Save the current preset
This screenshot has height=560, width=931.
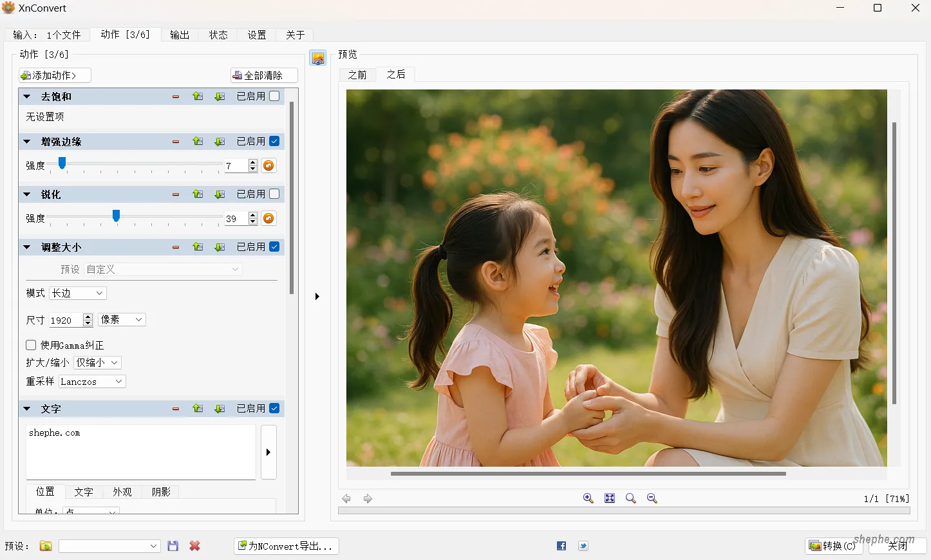tap(173, 545)
